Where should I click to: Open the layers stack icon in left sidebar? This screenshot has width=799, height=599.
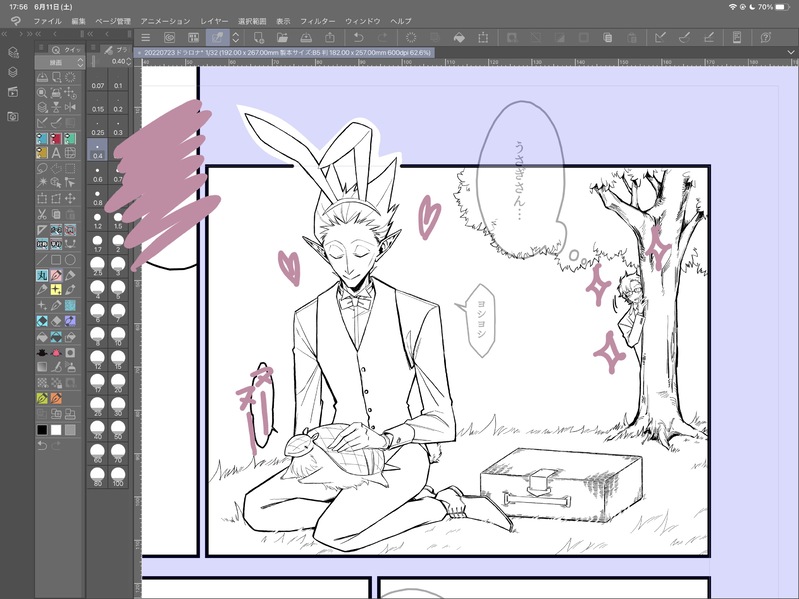click(x=13, y=72)
